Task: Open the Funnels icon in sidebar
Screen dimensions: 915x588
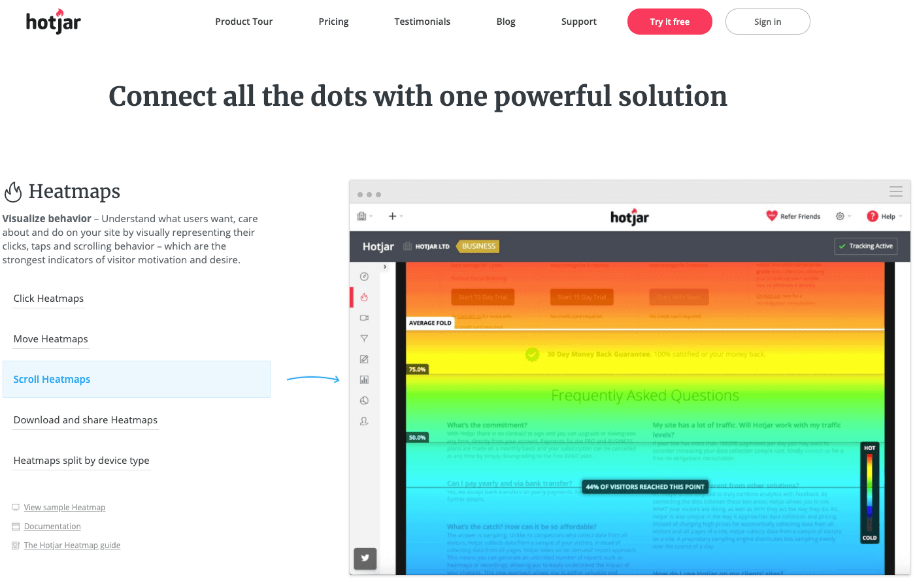Action: [x=365, y=338]
